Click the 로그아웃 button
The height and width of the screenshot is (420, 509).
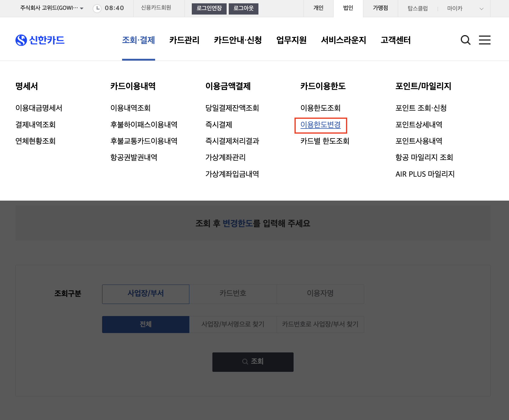(243, 9)
